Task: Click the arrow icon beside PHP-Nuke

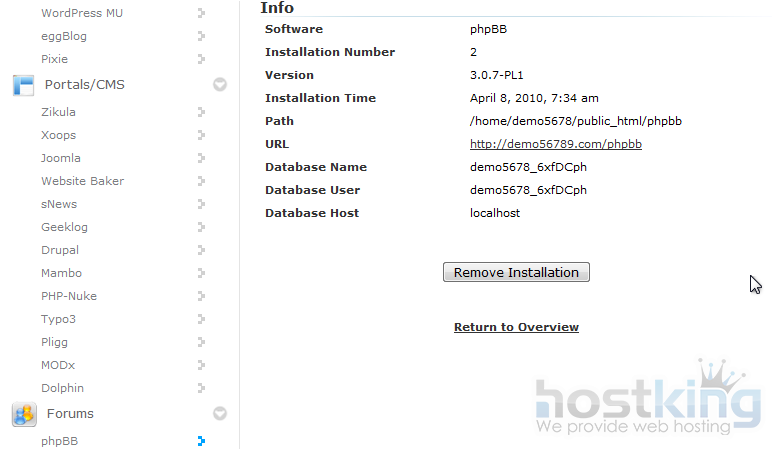Action: click(201, 296)
